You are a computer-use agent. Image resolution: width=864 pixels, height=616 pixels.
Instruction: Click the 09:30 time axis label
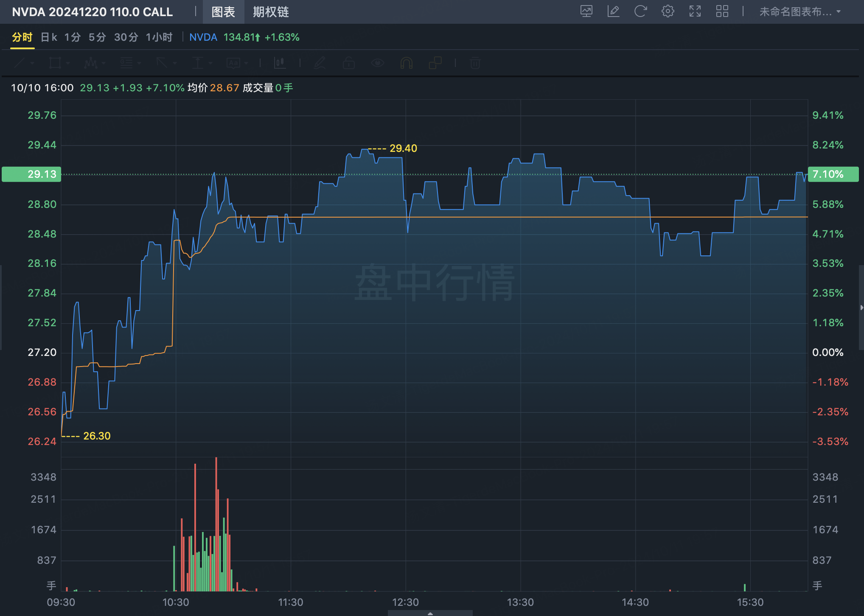61,602
